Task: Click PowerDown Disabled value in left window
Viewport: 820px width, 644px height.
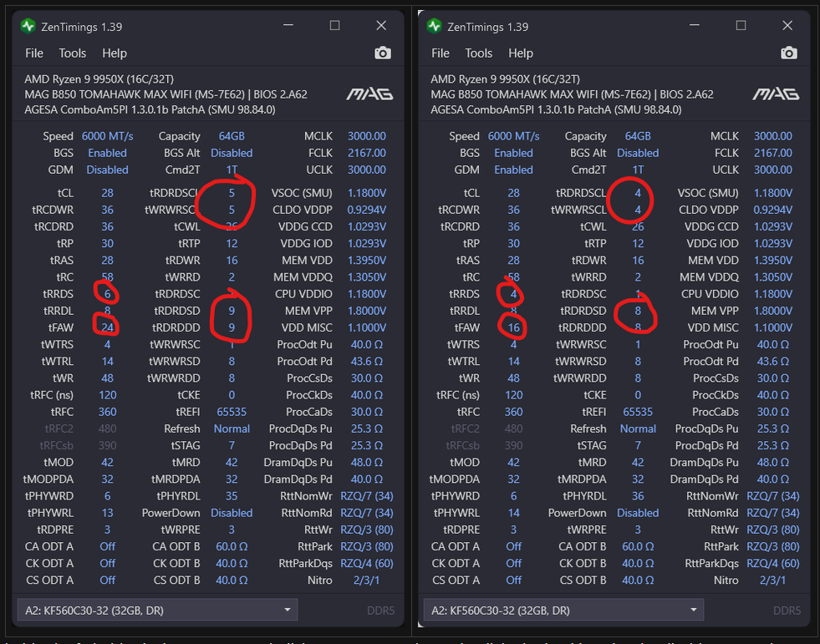Action: (x=232, y=513)
